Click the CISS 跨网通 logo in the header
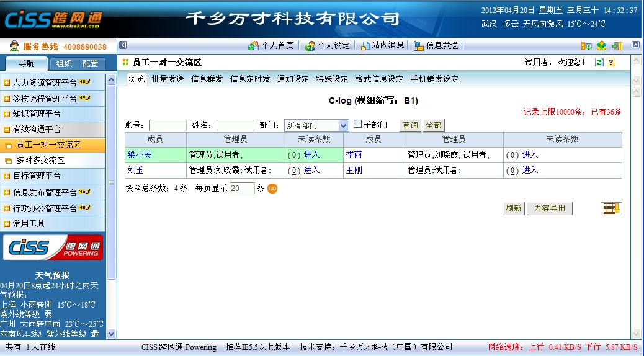 [x=53, y=19]
